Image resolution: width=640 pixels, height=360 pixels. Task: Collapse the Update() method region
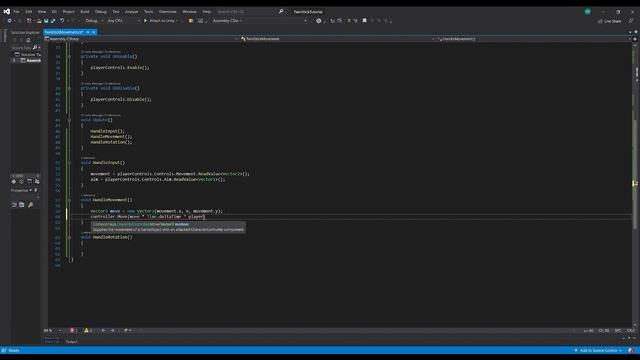pyautogui.click(x=69, y=120)
